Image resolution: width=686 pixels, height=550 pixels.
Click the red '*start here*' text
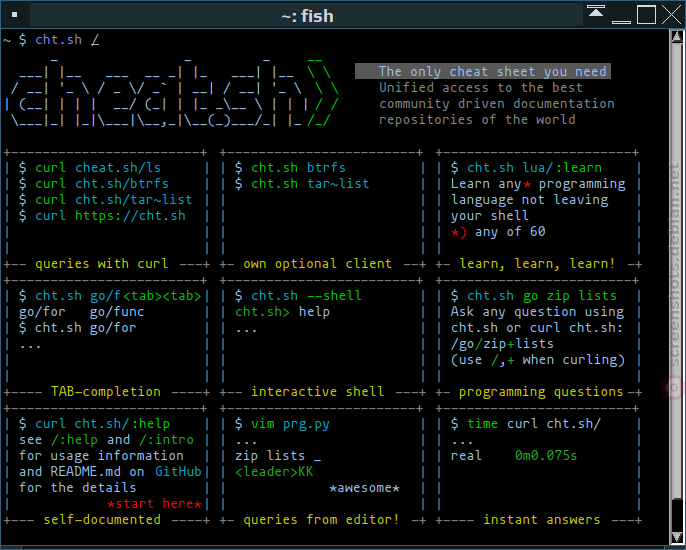154,504
